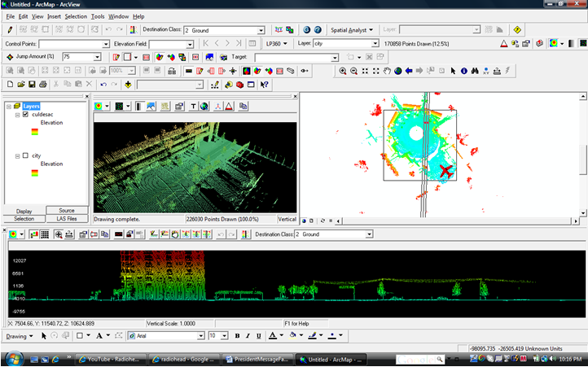The width and height of the screenshot is (588, 367).
Task: Click the yellow diamond road sign icon
Action: [x=517, y=30]
